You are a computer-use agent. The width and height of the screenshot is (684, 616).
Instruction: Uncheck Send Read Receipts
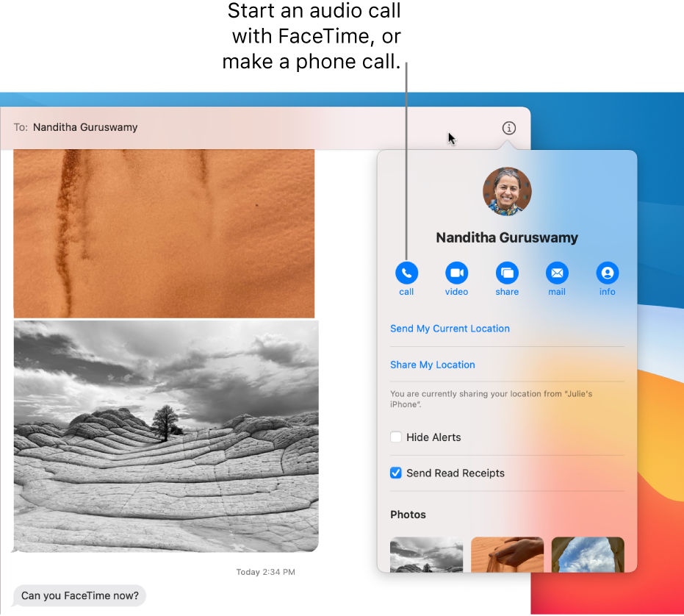point(396,473)
